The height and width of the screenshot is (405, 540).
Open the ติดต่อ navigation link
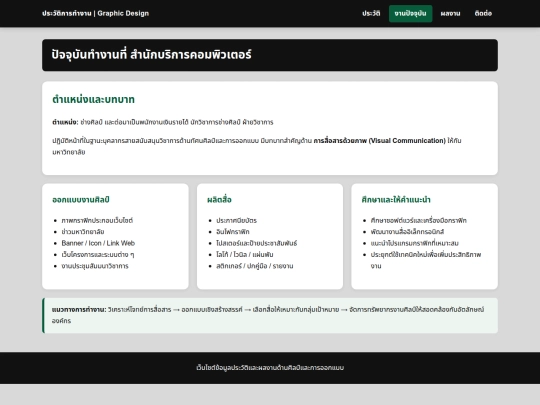pos(483,13)
